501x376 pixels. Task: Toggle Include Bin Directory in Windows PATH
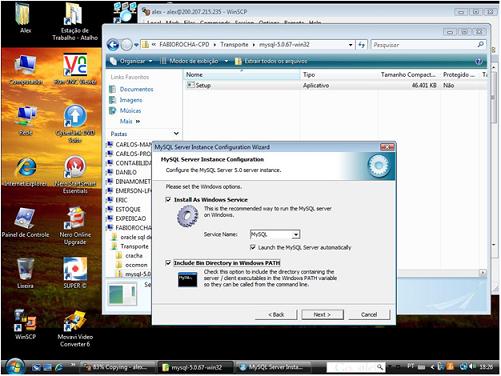[168, 263]
